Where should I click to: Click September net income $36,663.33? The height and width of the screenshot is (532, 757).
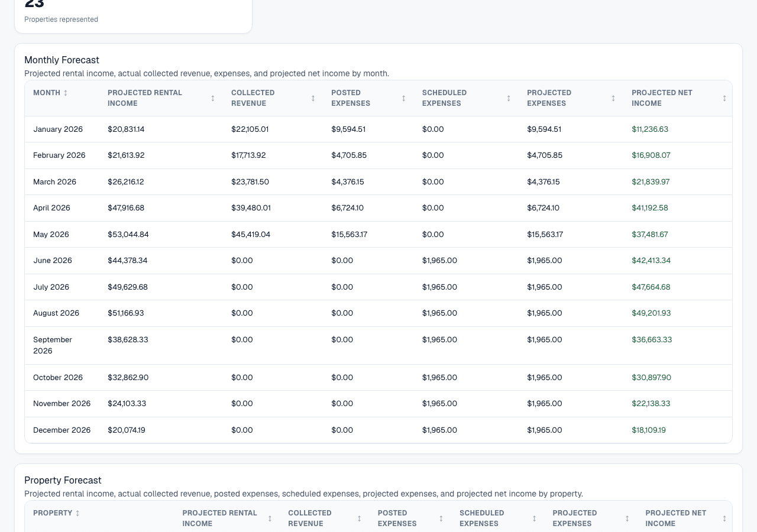652,340
